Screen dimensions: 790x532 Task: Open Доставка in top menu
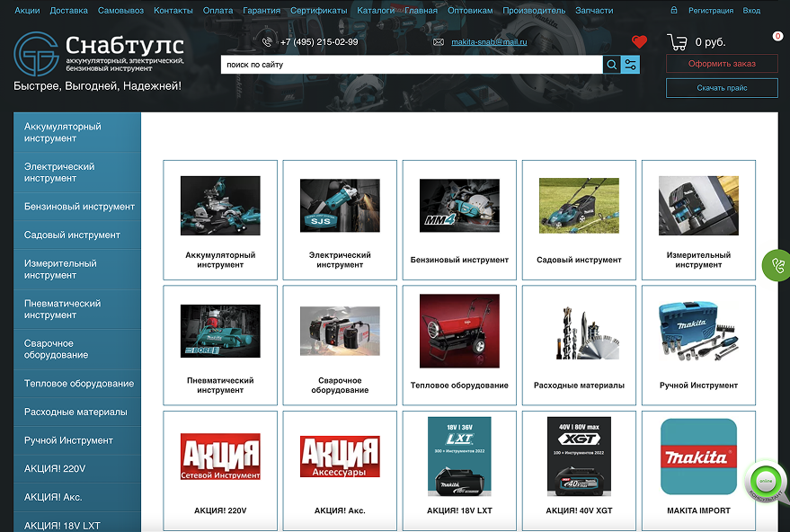click(68, 11)
